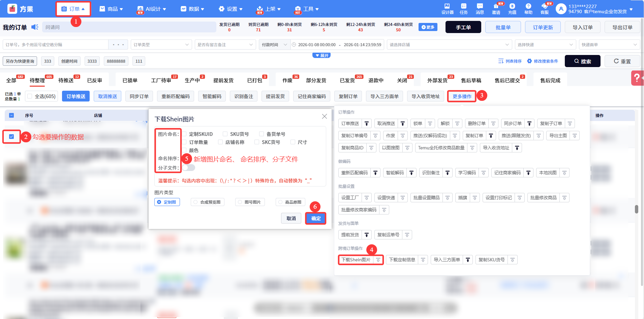Click the order number search field
Image resolution: width=644 pixels, height=319 pixels.
(55, 45)
